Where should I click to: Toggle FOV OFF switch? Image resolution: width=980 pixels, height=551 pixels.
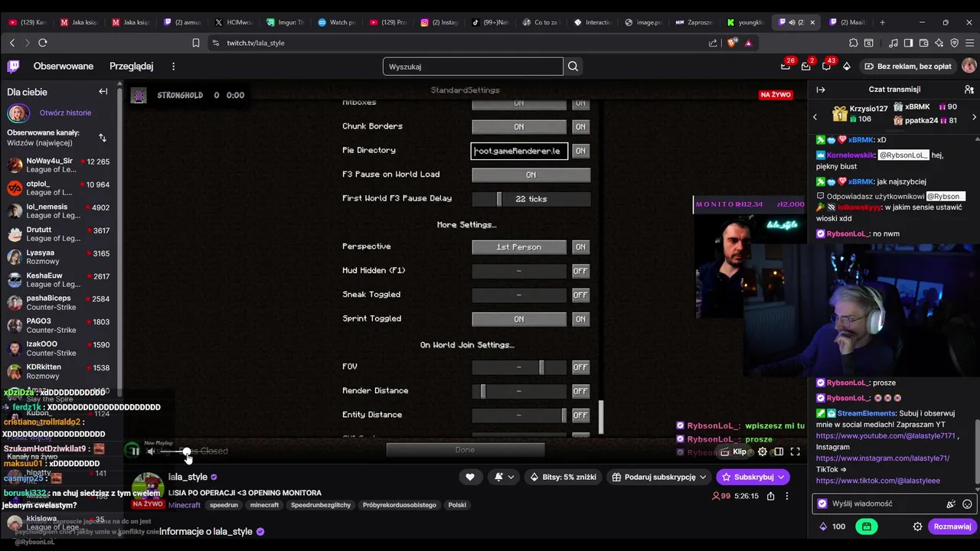(581, 367)
